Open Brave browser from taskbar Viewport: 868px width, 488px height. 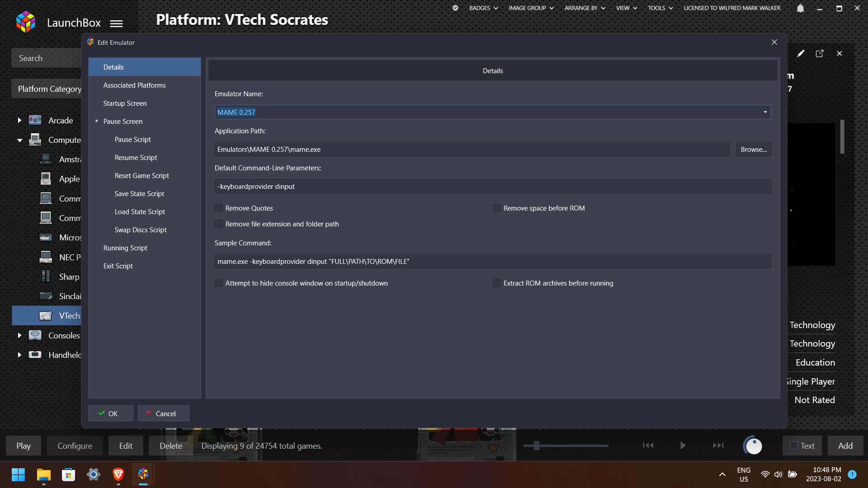pos(118,474)
